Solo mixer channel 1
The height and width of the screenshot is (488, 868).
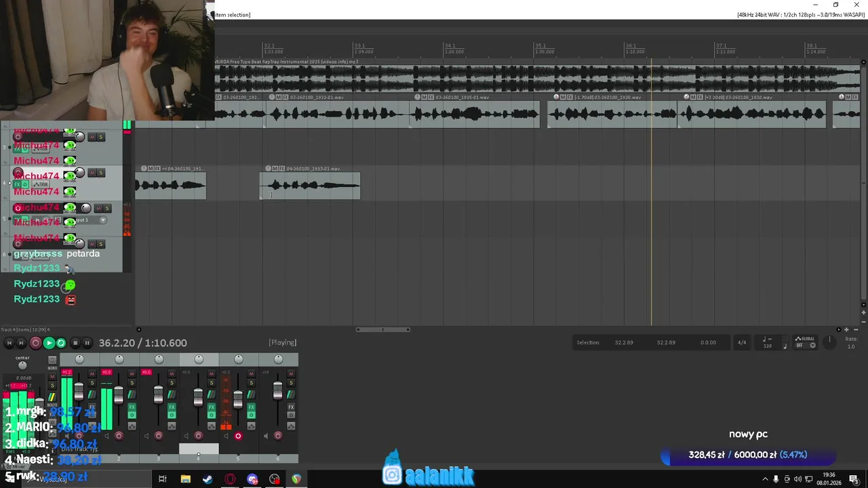[92, 382]
